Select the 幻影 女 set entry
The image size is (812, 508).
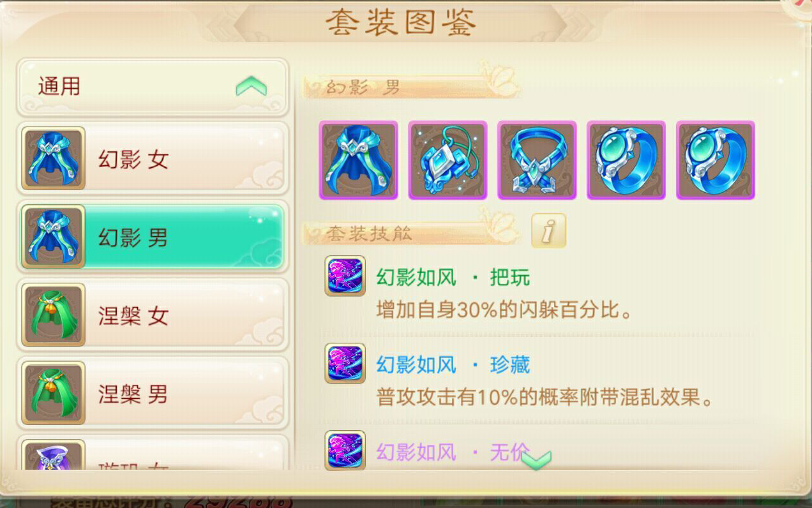click(153, 158)
